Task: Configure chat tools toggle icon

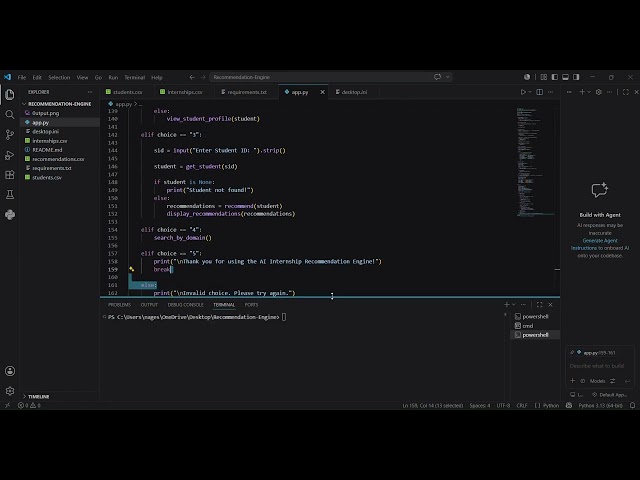Action: [x=613, y=381]
